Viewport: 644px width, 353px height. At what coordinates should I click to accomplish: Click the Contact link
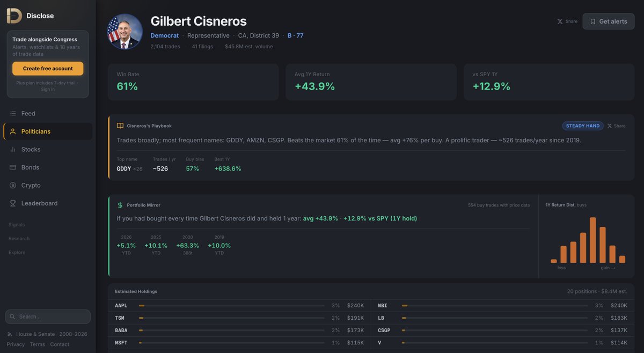point(60,344)
